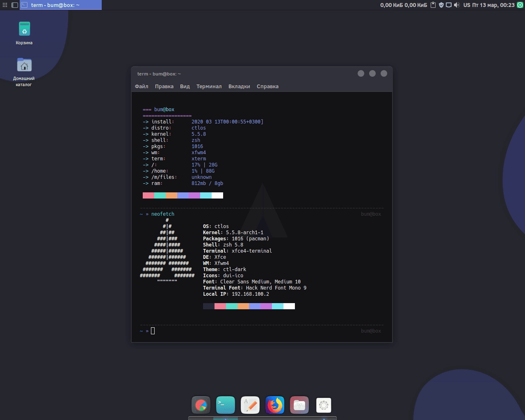Open the applications grid menu in top panel
The image size is (525, 420).
pos(5,5)
